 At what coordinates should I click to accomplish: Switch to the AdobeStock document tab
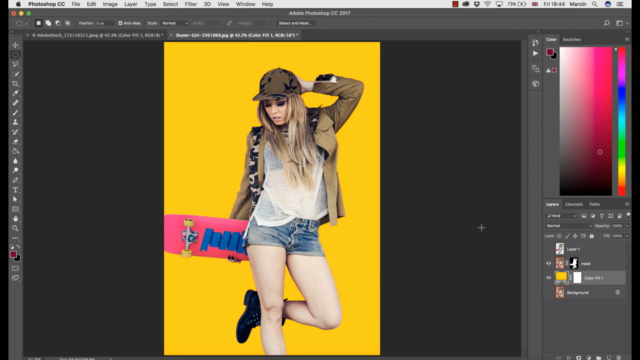pos(97,35)
